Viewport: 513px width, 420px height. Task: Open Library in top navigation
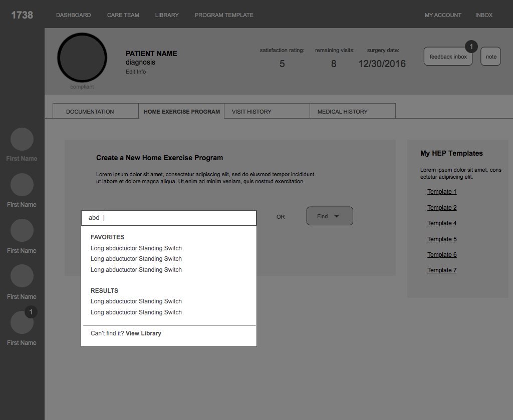pyautogui.click(x=167, y=15)
